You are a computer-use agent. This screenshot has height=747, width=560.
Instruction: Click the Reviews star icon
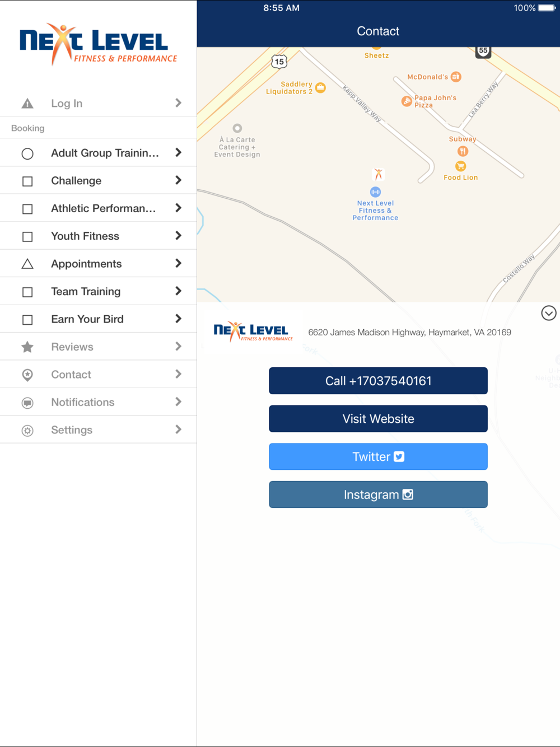point(27,347)
